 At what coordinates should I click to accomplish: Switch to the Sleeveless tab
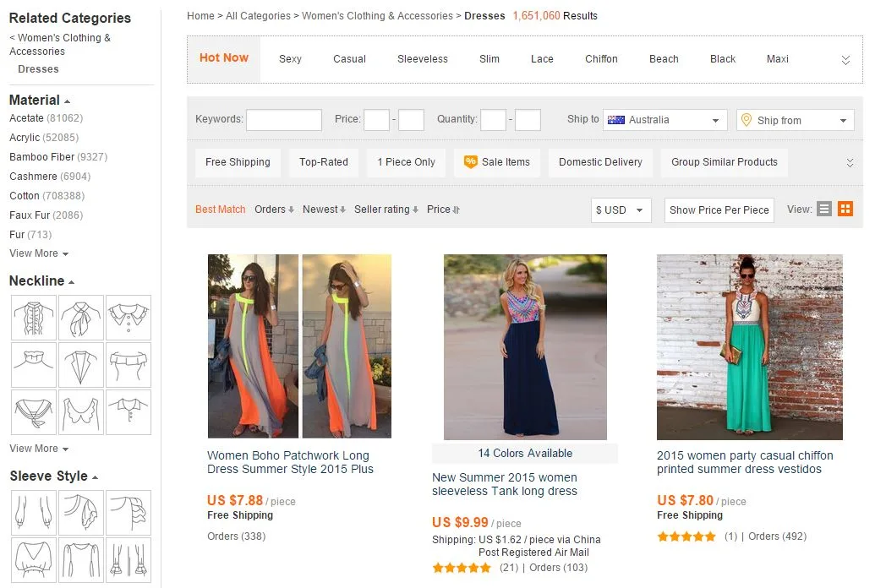click(x=422, y=59)
